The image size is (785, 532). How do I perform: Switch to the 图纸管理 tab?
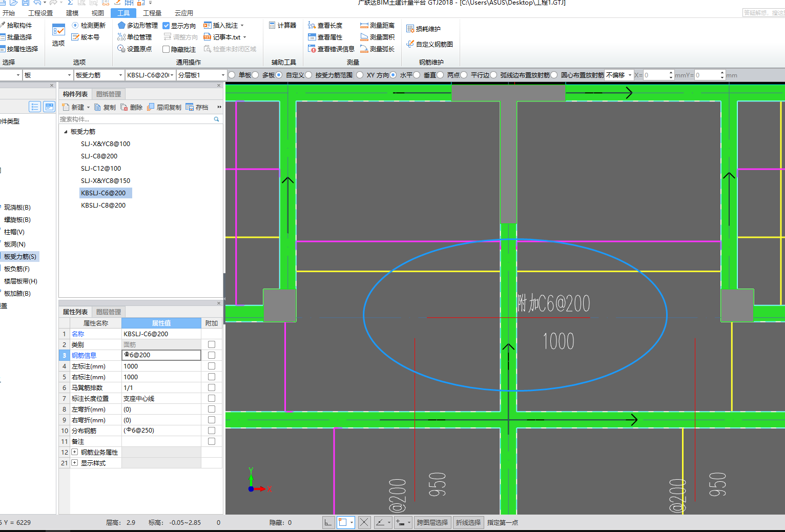109,94
